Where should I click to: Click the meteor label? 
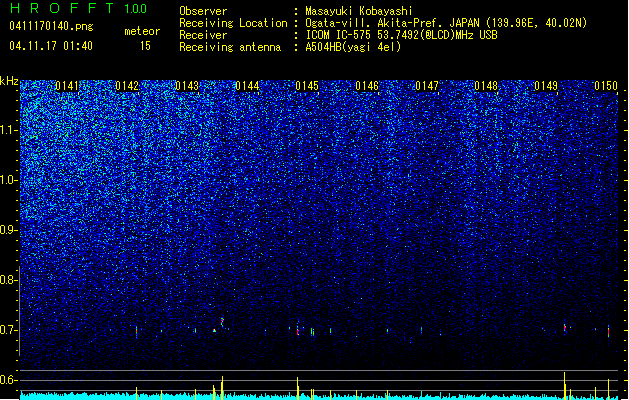coord(142,31)
